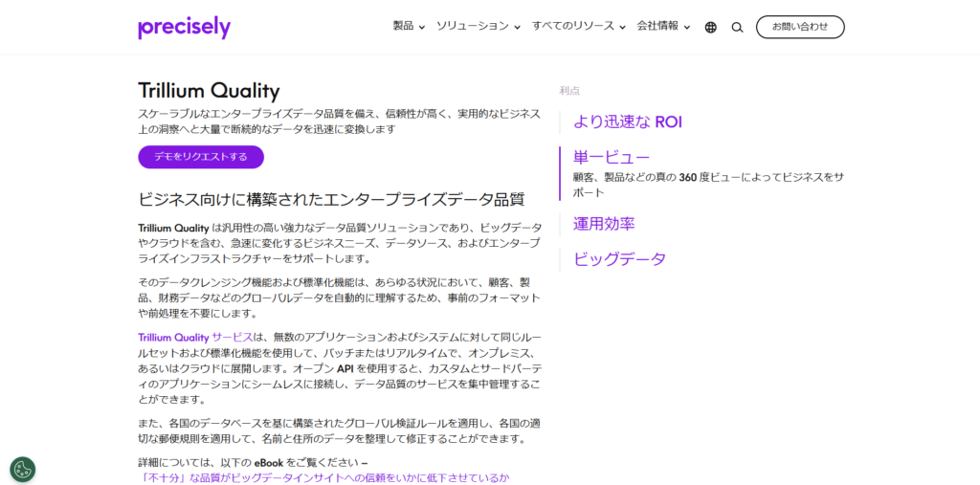Click the paragraph starting そのデータクレンジング機能
This screenshot has width=980, height=485.
coord(340,298)
